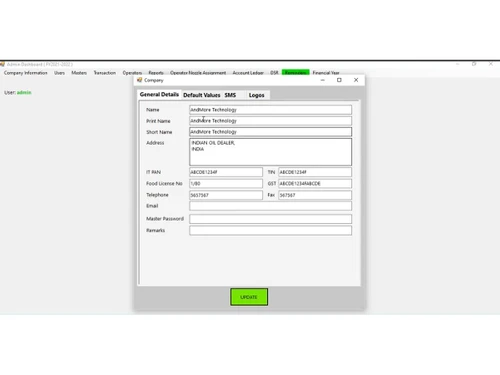Click the GST input field
Image resolution: width=500 pixels, height=375 pixels.
click(315, 184)
